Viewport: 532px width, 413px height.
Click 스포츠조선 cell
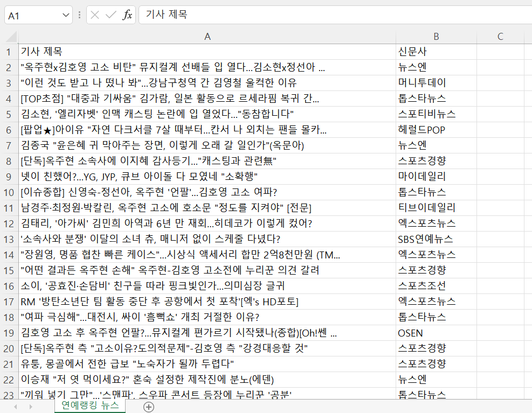point(436,286)
